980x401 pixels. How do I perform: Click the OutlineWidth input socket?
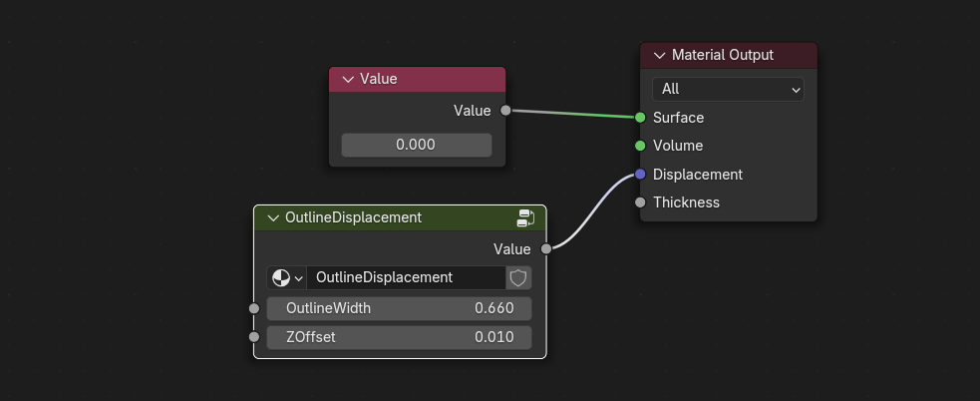tap(254, 308)
